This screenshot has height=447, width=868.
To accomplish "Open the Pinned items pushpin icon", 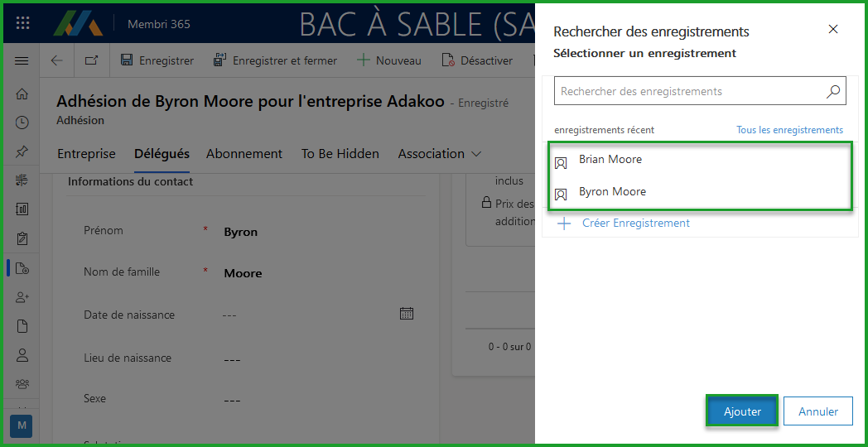I will (x=22, y=152).
